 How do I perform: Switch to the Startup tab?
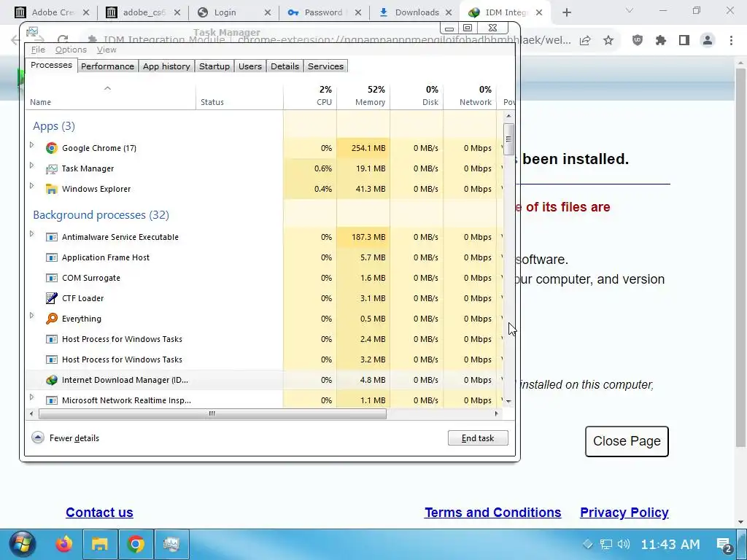click(214, 66)
